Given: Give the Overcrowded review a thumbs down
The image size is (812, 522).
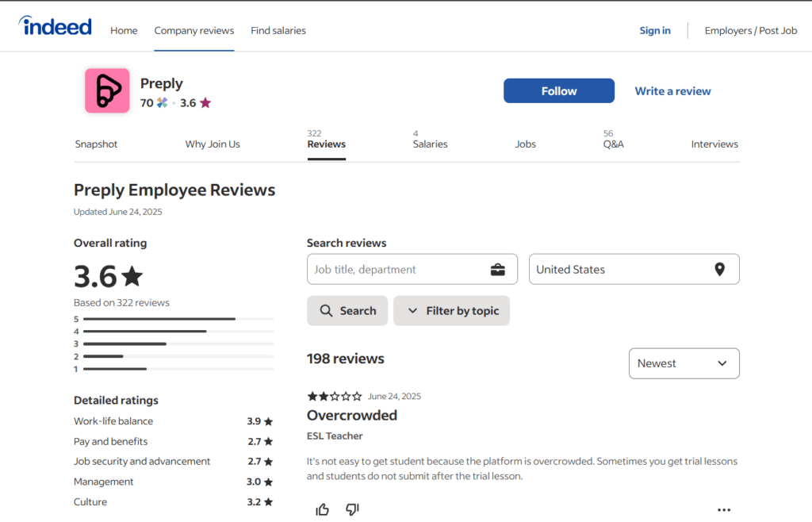Looking at the screenshot, I should 352,509.
